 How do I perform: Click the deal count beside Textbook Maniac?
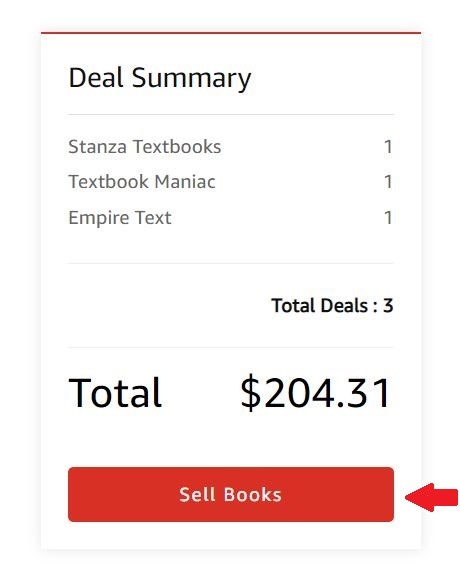click(x=388, y=182)
